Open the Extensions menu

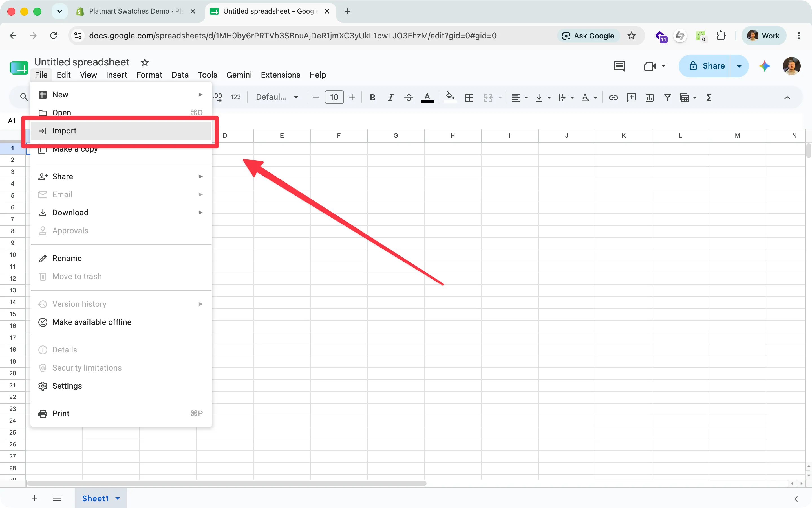[281, 75]
